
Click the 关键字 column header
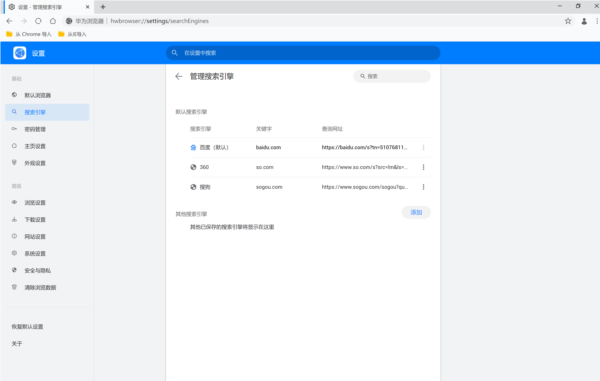264,129
